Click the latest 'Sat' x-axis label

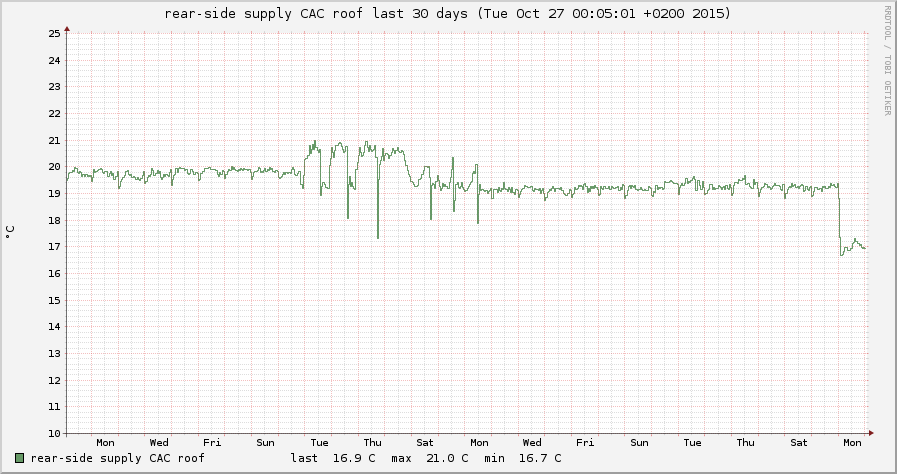(x=799, y=443)
